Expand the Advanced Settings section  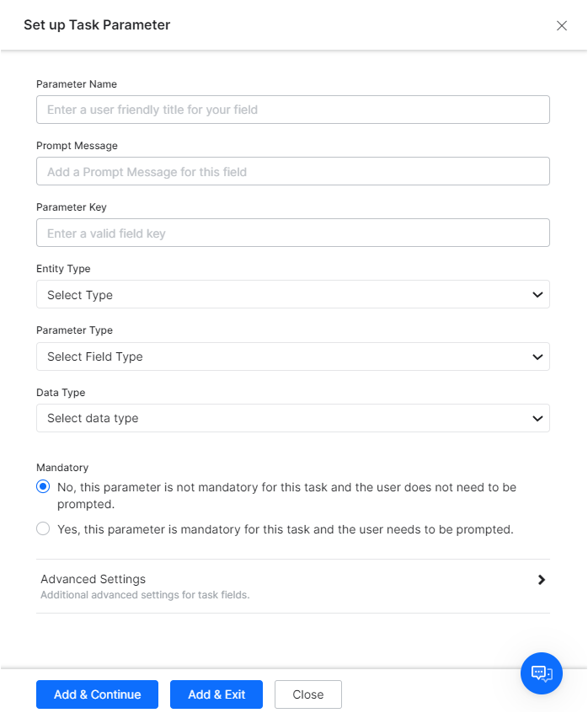[x=94, y=579]
